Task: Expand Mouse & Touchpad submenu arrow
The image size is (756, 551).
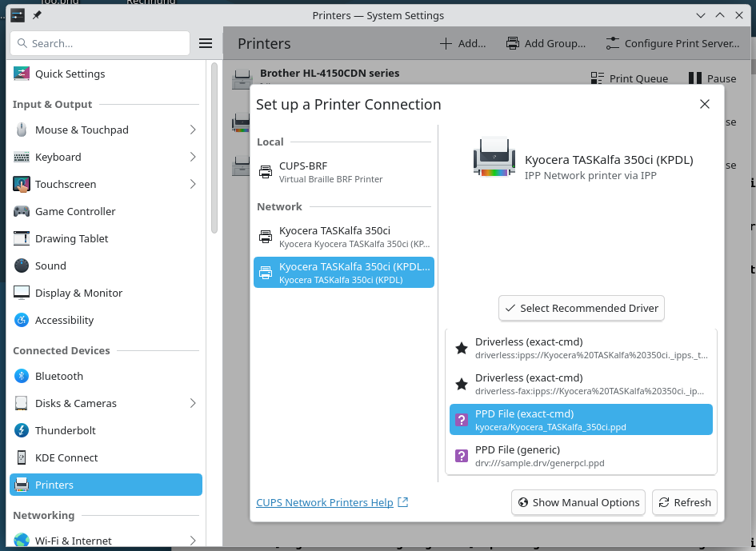Action: 193,130
